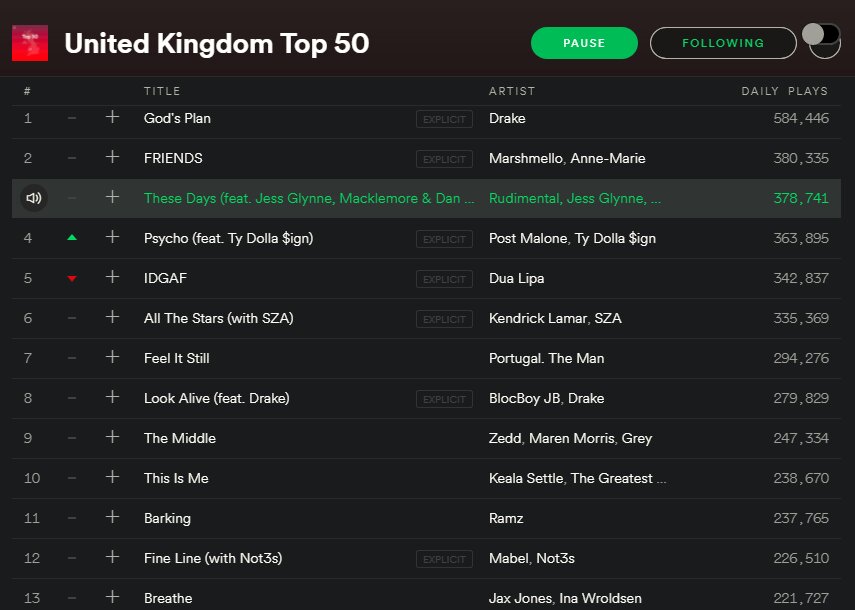Open Dua Lipa artist link
The width and height of the screenshot is (855, 610).
516,278
